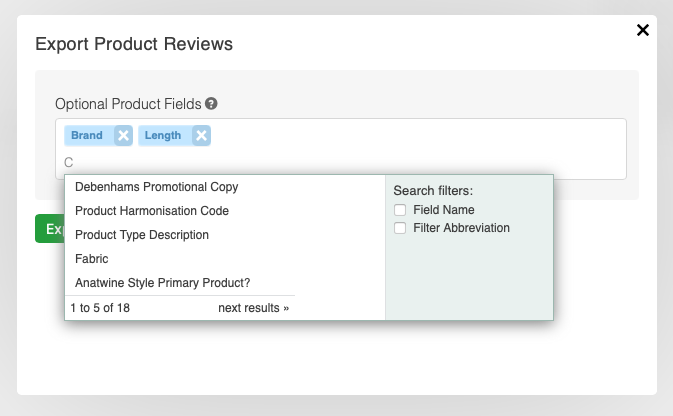Pick Product Type Description from the list
This screenshot has width=673, height=416.
coord(142,235)
